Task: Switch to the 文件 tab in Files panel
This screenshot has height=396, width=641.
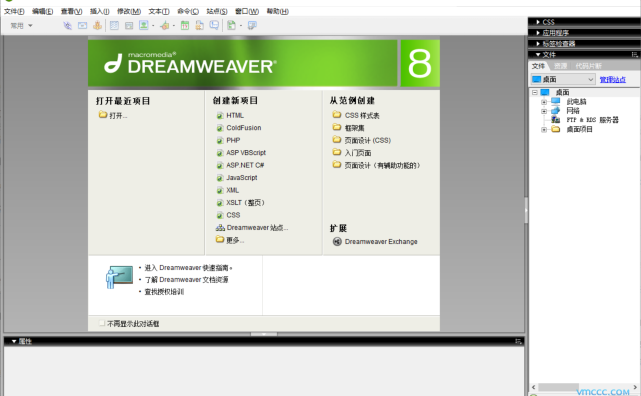Action: 538,66
